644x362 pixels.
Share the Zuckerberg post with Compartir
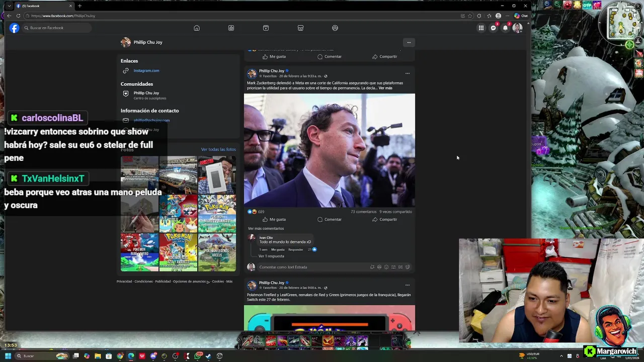coord(385,219)
